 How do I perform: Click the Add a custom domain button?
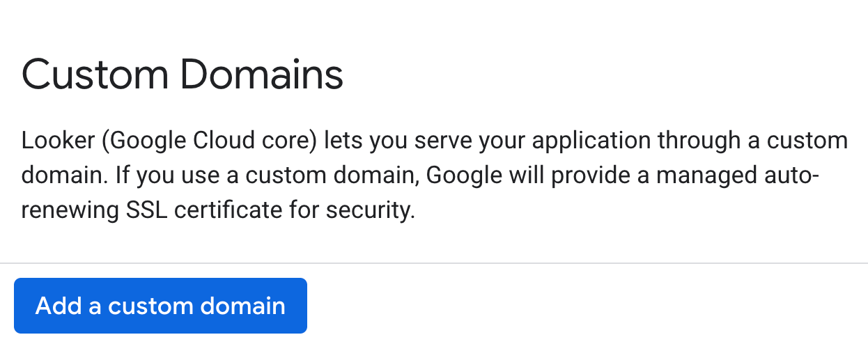[160, 306]
